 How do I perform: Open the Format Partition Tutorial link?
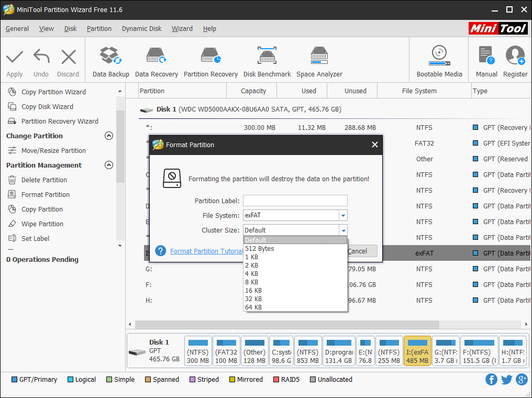pyautogui.click(x=206, y=251)
